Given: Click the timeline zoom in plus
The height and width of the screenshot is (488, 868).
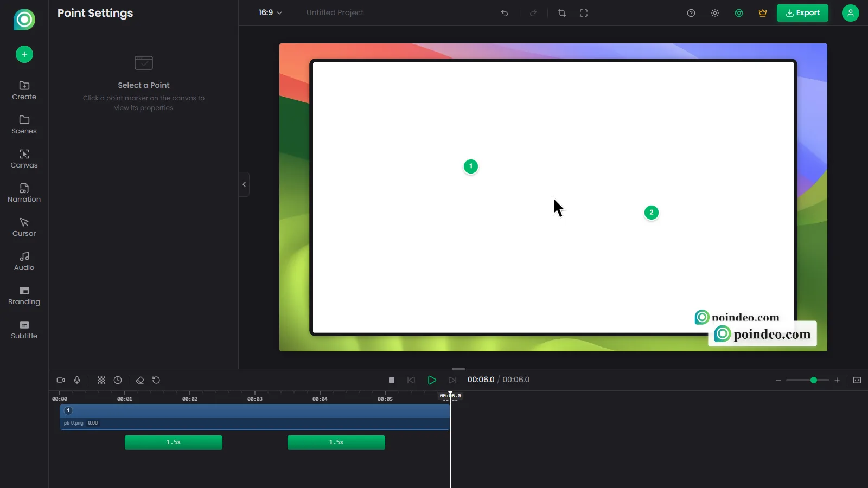Looking at the screenshot, I should pos(837,380).
